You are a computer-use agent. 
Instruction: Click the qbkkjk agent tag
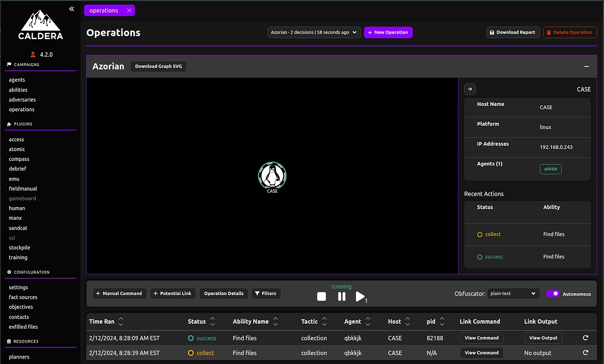pos(551,169)
